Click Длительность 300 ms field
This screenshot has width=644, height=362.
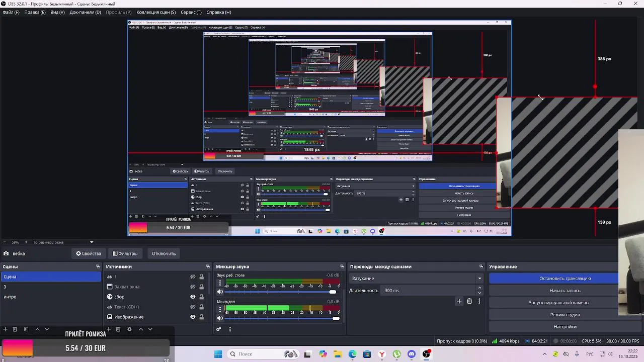[429, 290]
